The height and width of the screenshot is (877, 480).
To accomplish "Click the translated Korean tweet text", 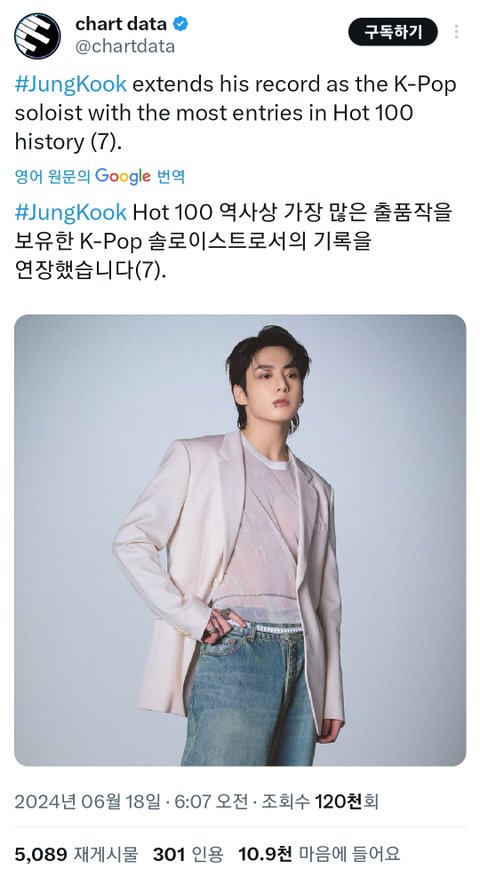I will pos(233,241).
